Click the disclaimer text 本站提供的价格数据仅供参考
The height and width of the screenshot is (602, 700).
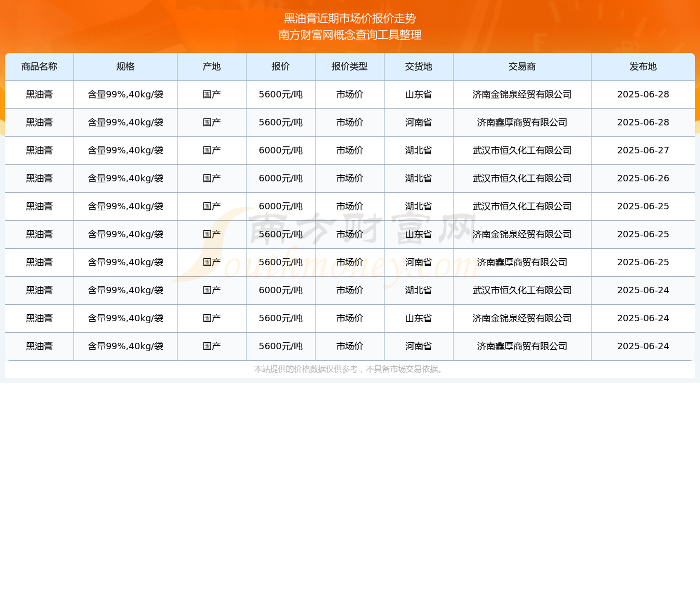click(306, 369)
